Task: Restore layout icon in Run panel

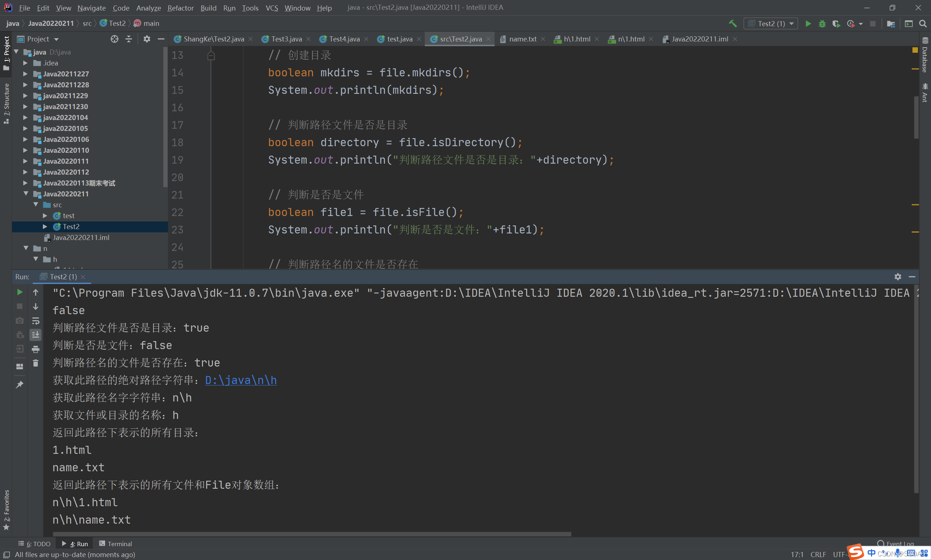Action: coord(20,367)
